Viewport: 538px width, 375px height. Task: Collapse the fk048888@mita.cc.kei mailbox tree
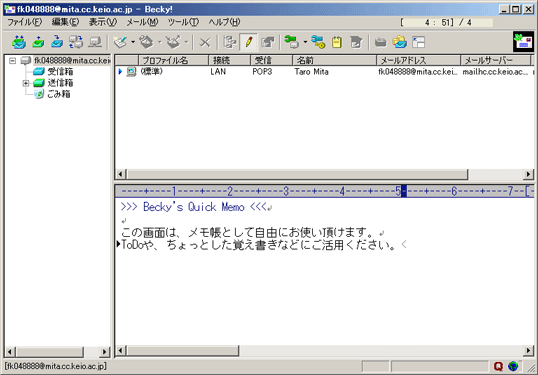point(13,61)
